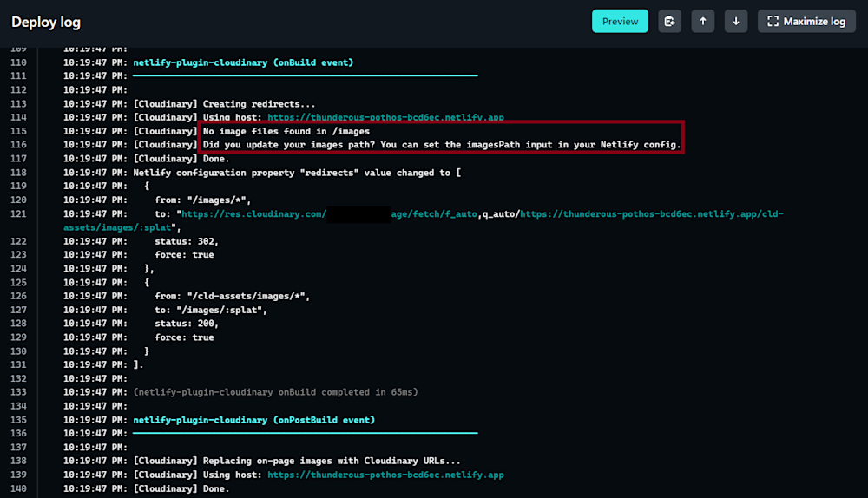Screen dimensions: 868x498
Task: Click the 'Did you update your images path' line
Action: coord(441,145)
